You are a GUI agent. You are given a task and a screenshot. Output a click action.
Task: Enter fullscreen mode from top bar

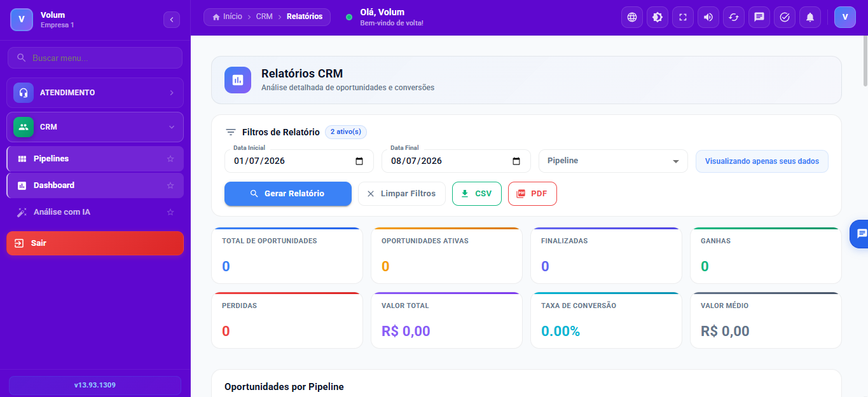click(682, 17)
